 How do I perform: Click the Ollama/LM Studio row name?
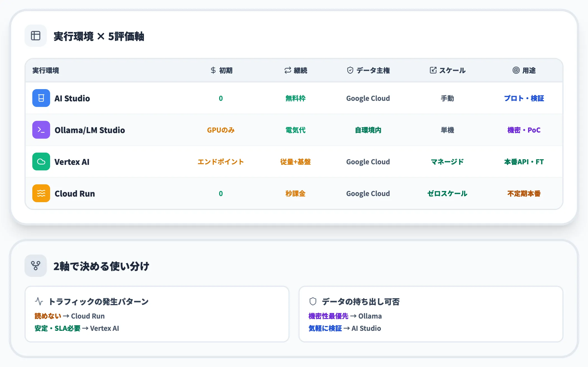[90, 130]
